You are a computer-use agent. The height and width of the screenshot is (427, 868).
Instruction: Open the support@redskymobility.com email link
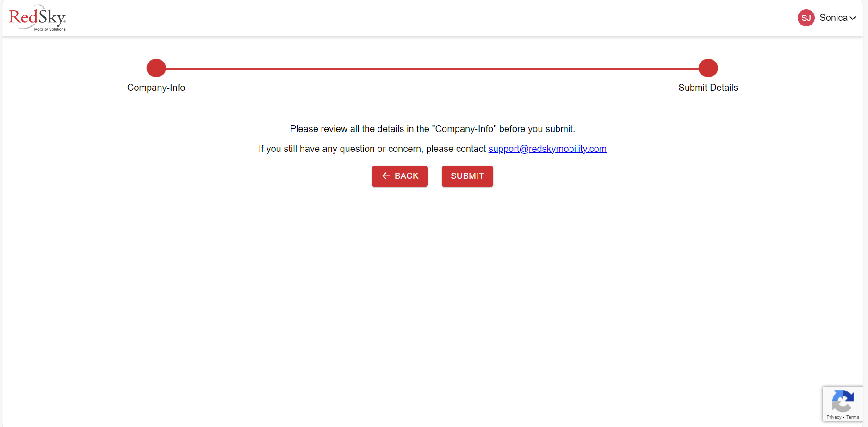click(x=547, y=149)
